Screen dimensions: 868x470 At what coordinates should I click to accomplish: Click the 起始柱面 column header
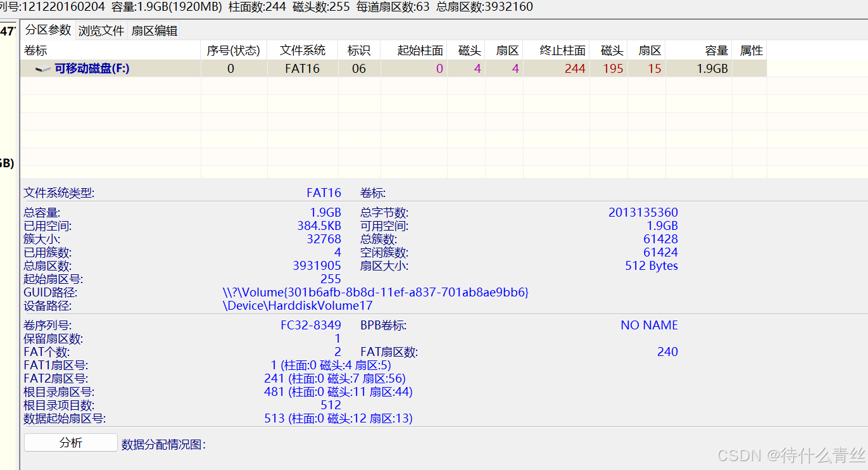420,51
